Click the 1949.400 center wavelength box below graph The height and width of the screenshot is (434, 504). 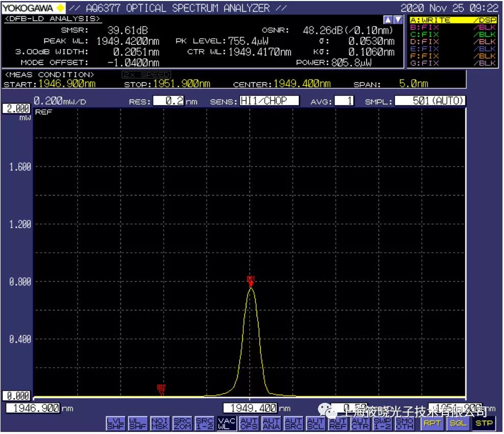(x=250, y=408)
